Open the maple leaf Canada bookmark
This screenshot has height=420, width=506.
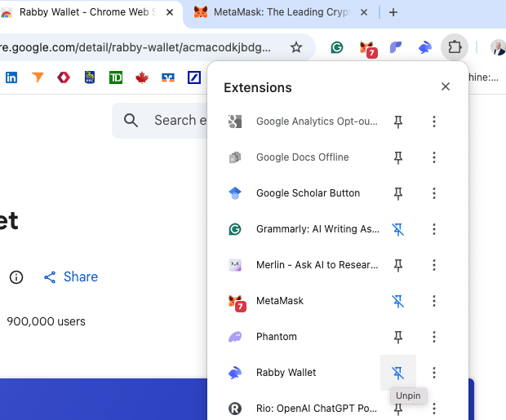[x=142, y=77]
